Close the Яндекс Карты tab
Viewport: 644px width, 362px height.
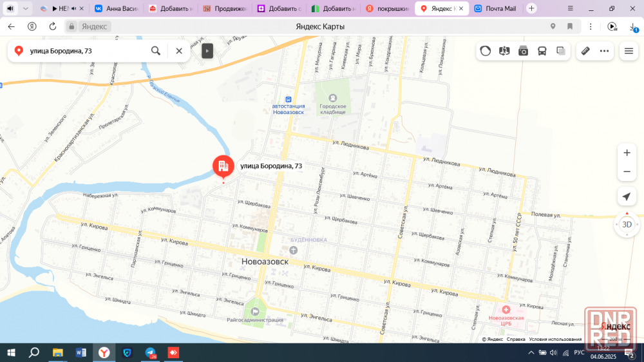(x=461, y=8)
